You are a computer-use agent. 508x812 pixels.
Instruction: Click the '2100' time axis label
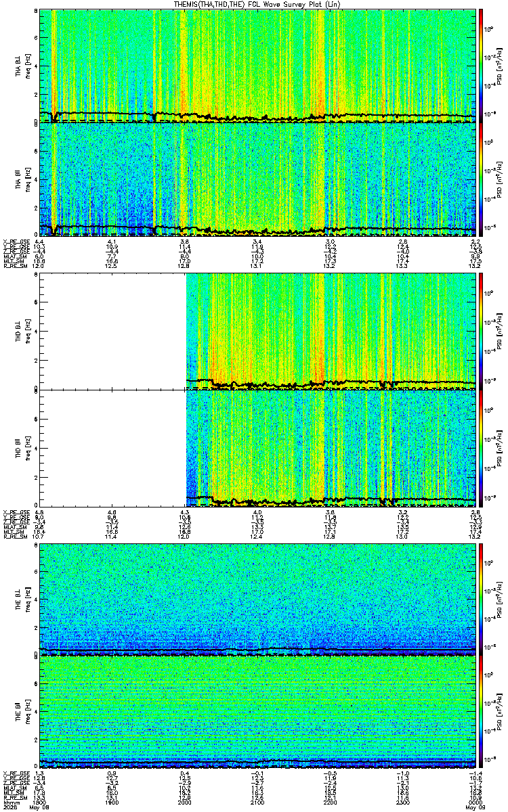click(257, 803)
